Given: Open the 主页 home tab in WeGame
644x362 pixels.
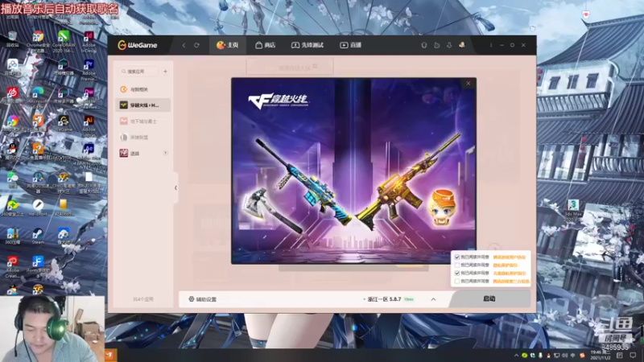Looking at the screenshot, I should coord(228,45).
